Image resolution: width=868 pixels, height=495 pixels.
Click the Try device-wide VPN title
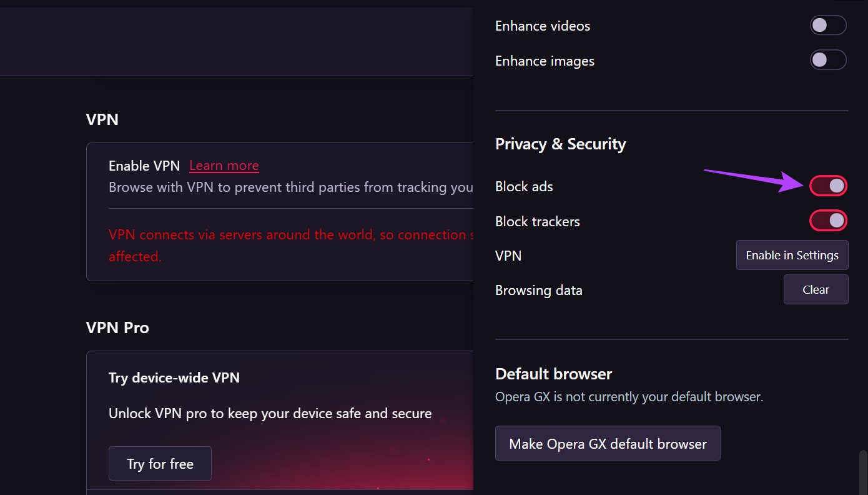coord(174,377)
